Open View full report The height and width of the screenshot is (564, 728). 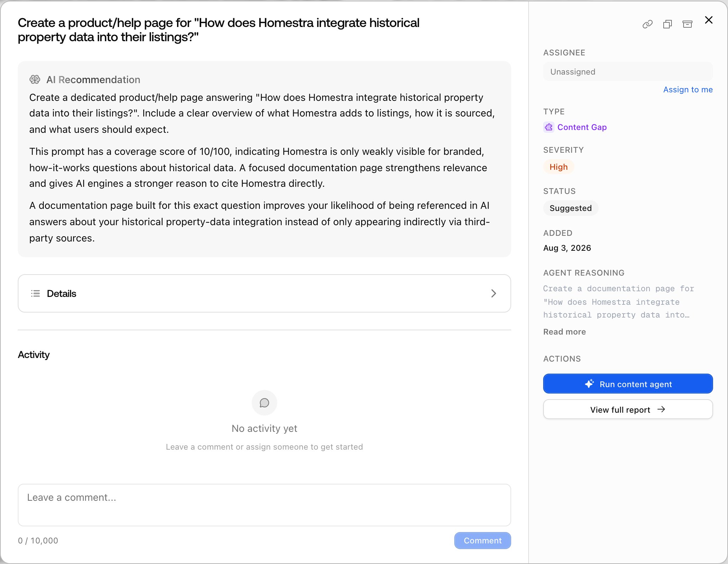point(628,410)
